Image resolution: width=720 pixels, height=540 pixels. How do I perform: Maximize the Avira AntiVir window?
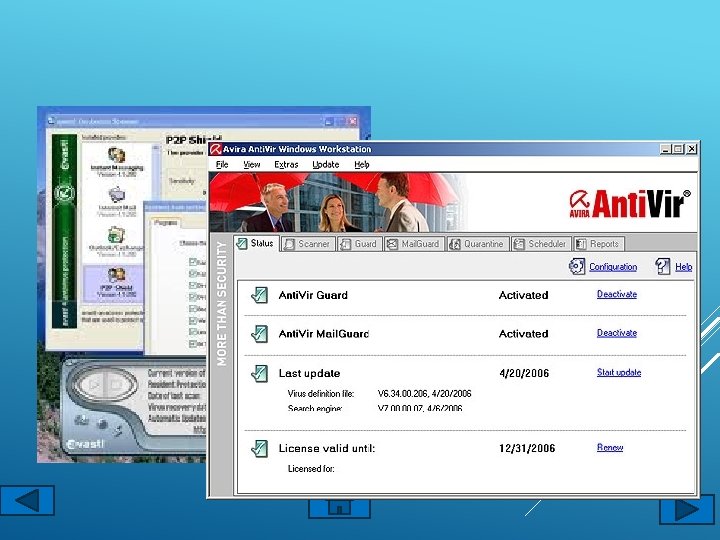tap(678, 149)
